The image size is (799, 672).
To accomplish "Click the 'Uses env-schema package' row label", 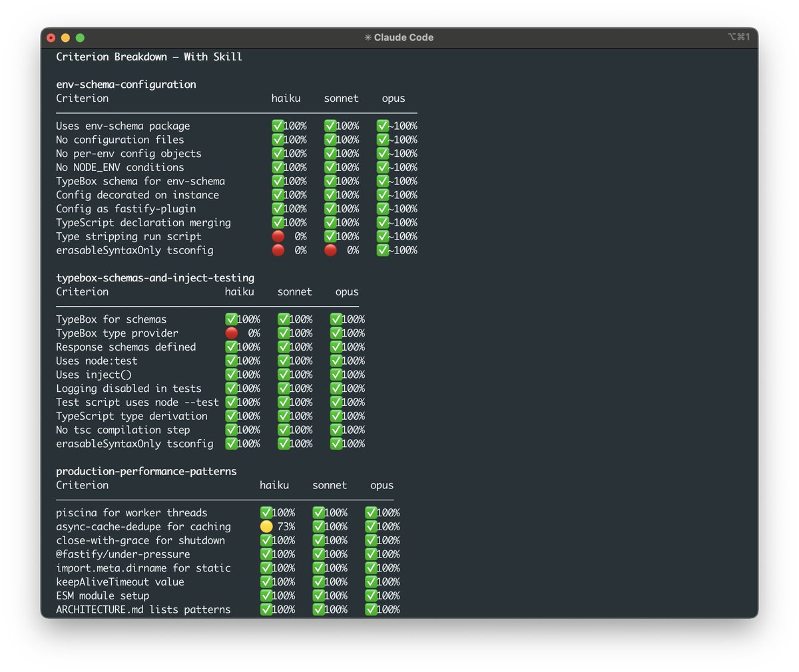I will pyautogui.click(x=123, y=126).
